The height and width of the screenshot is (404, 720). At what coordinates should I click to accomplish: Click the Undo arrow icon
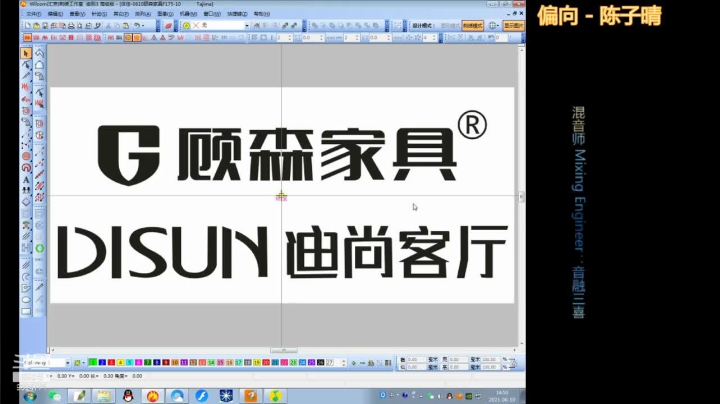(x=136, y=26)
